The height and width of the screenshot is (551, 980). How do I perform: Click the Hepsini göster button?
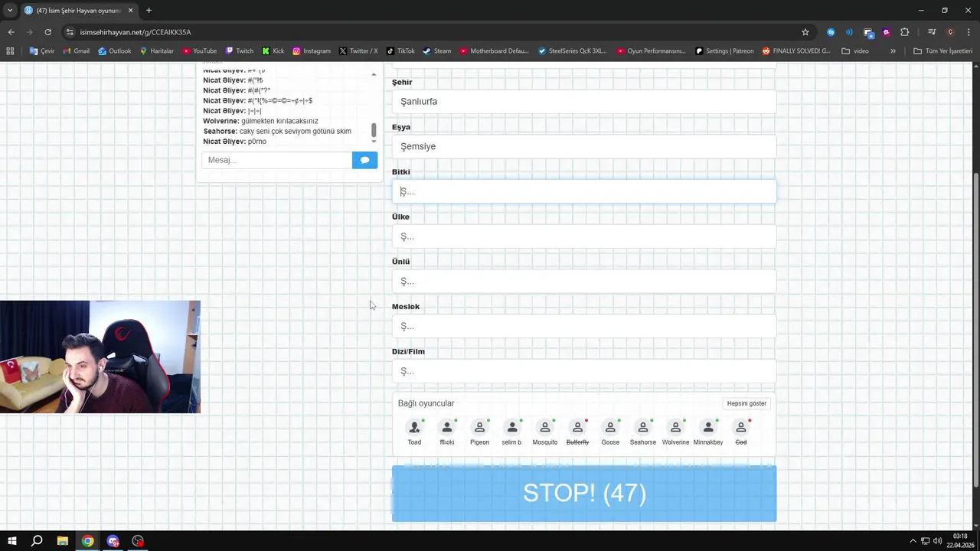click(746, 403)
